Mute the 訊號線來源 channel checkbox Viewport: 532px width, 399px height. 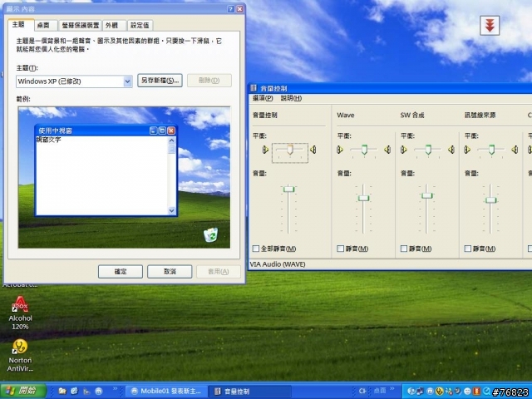467,249
